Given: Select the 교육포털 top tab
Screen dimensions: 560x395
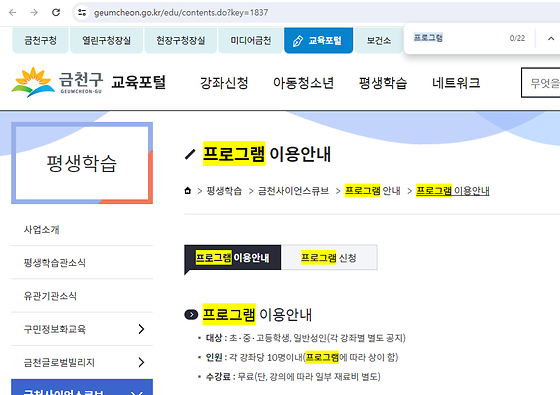Looking at the screenshot, I should click(x=319, y=40).
